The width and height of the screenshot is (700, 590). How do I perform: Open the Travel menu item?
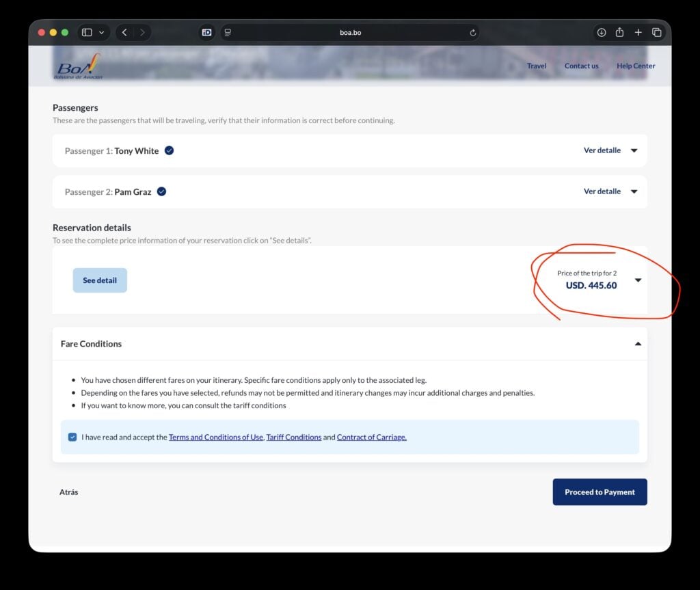[537, 66]
